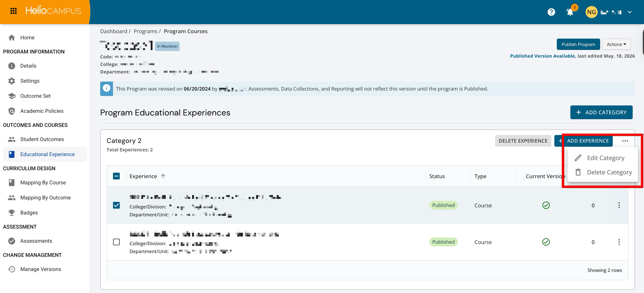
Task: Click the NG user avatar
Action: click(591, 12)
